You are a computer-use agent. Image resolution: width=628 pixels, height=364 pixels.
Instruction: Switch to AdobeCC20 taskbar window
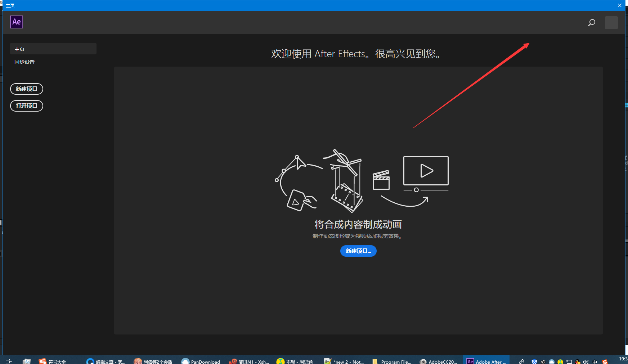[x=439, y=361]
